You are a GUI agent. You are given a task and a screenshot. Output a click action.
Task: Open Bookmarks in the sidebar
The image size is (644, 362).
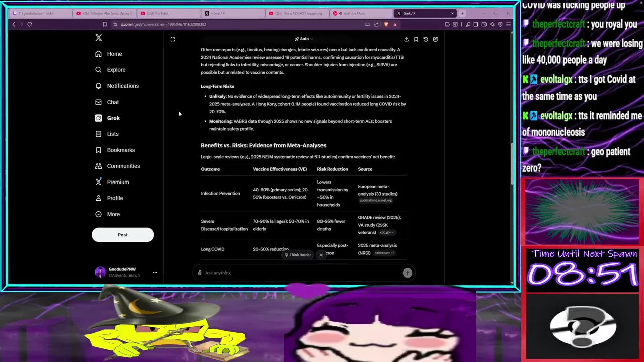(x=115, y=150)
